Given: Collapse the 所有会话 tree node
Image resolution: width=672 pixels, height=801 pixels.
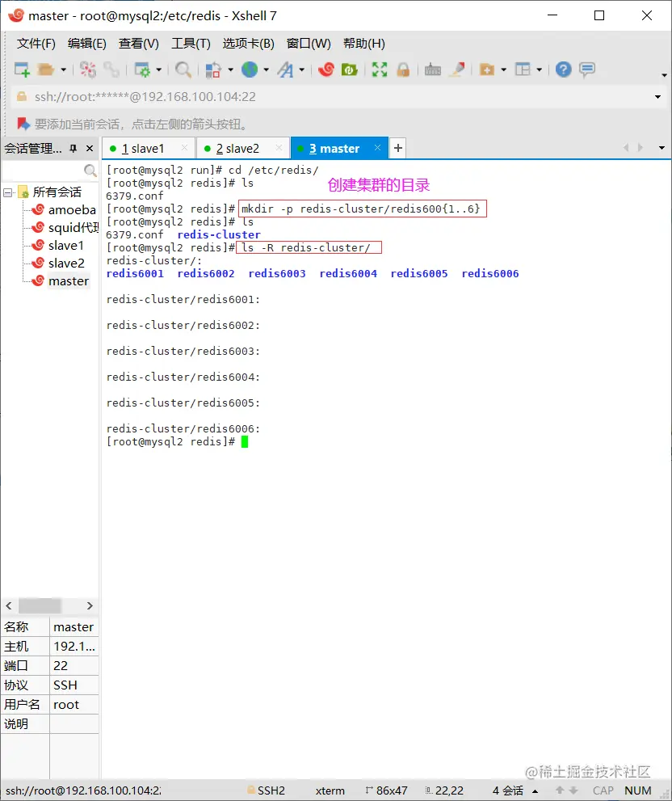Looking at the screenshot, I should pos(8,192).
